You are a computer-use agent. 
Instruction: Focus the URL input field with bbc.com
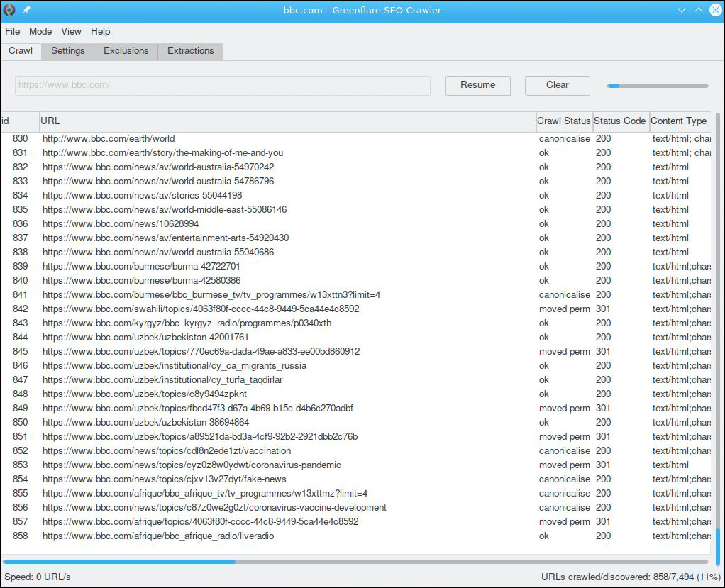coord(223,86)
